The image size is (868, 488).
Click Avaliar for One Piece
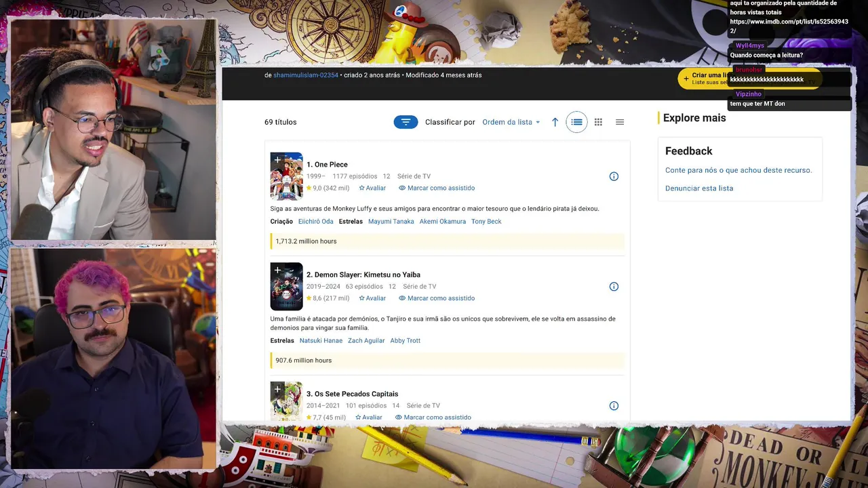click(x=372, y=188)
